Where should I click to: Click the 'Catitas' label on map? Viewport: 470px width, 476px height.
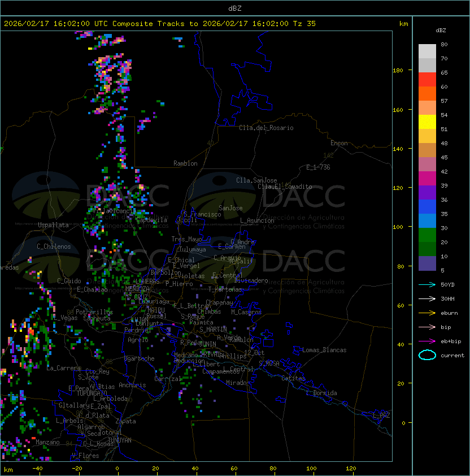[x=293, y=378]
